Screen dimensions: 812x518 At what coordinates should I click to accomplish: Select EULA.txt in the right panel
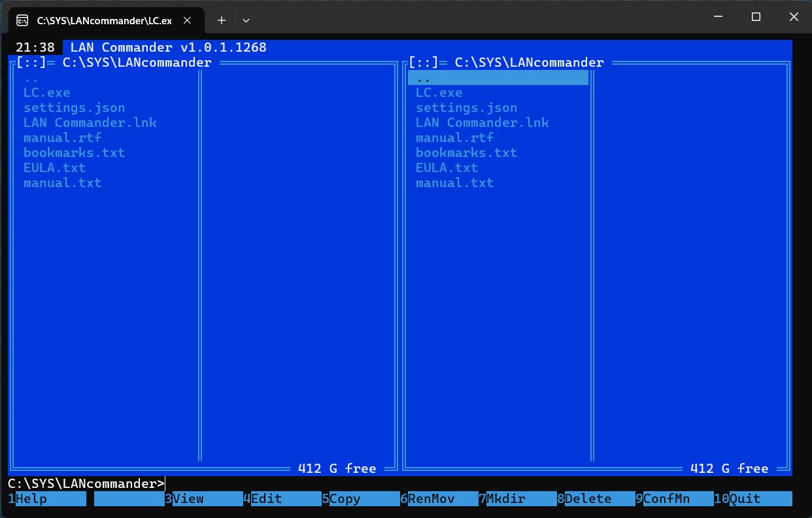click(x=447, y=168)
